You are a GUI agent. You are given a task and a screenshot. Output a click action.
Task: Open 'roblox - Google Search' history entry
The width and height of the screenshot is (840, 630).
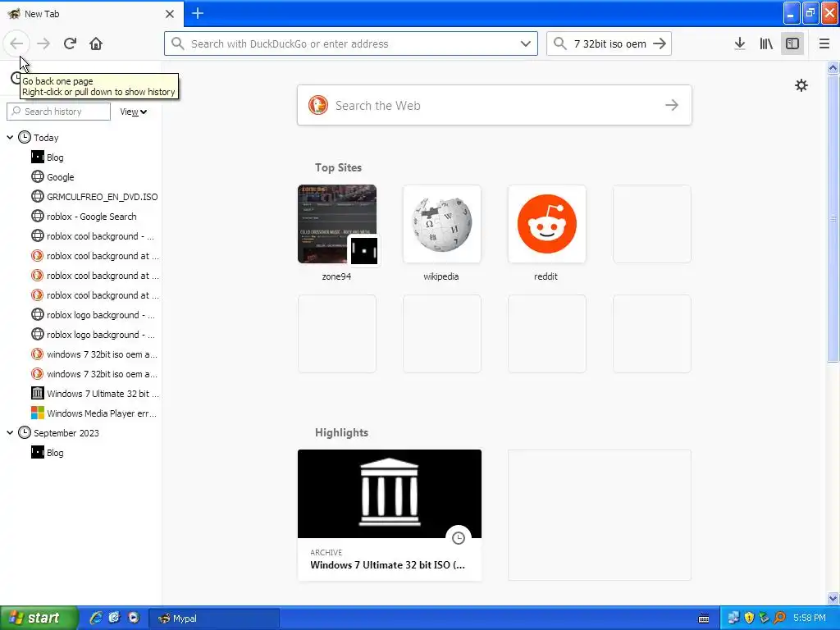[84, 217]
